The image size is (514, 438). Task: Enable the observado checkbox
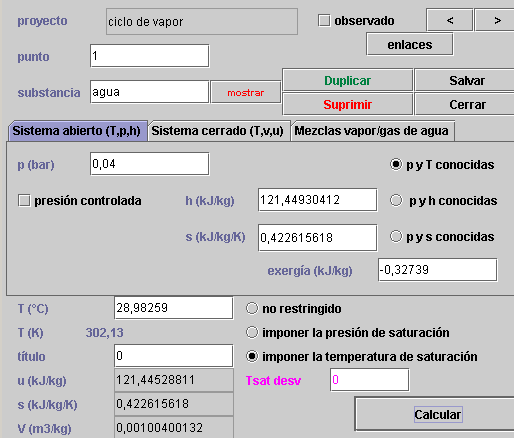324,20
